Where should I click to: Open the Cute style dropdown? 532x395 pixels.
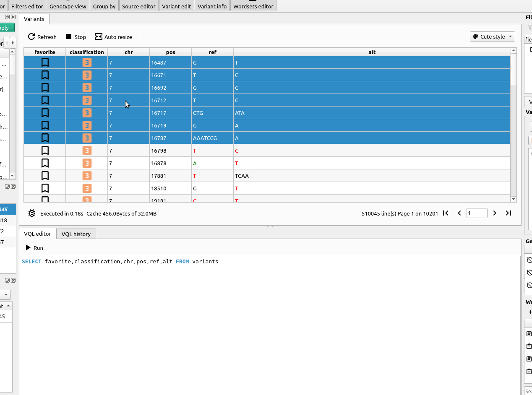coord(492,36)
